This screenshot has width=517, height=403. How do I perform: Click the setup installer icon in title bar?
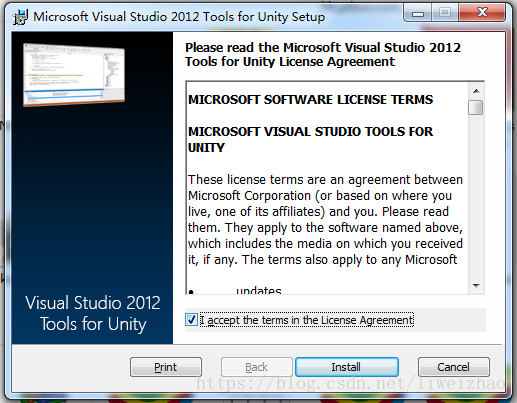[x=20, y=17]
